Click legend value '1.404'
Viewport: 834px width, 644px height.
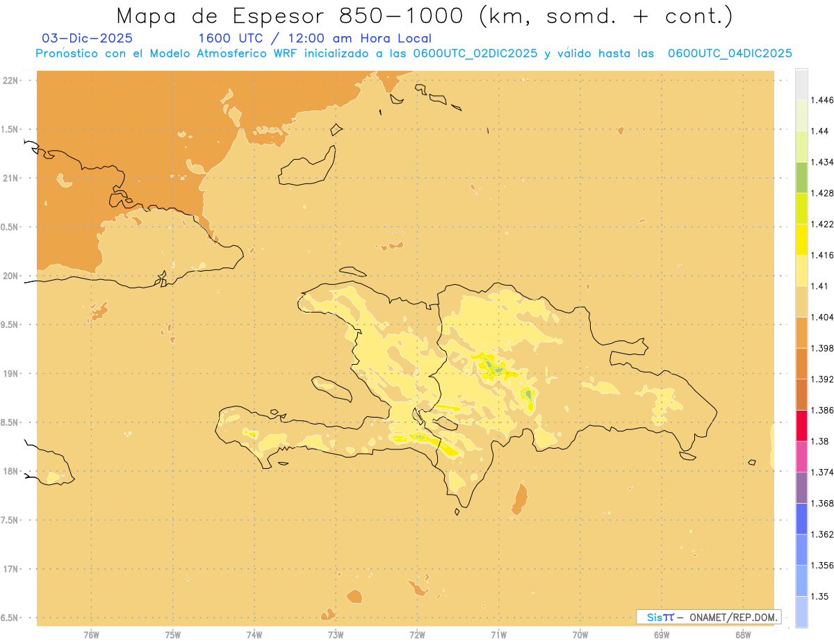(824, 317)
